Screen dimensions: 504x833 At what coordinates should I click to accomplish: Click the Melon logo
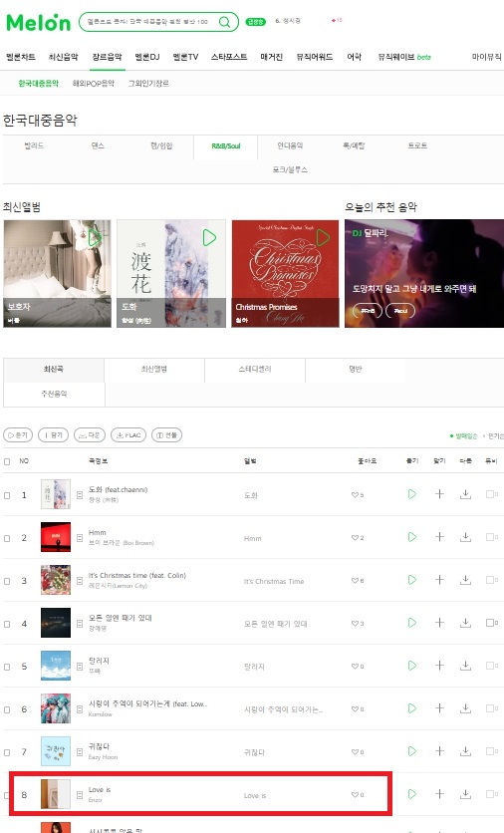(x=38, y=22)
